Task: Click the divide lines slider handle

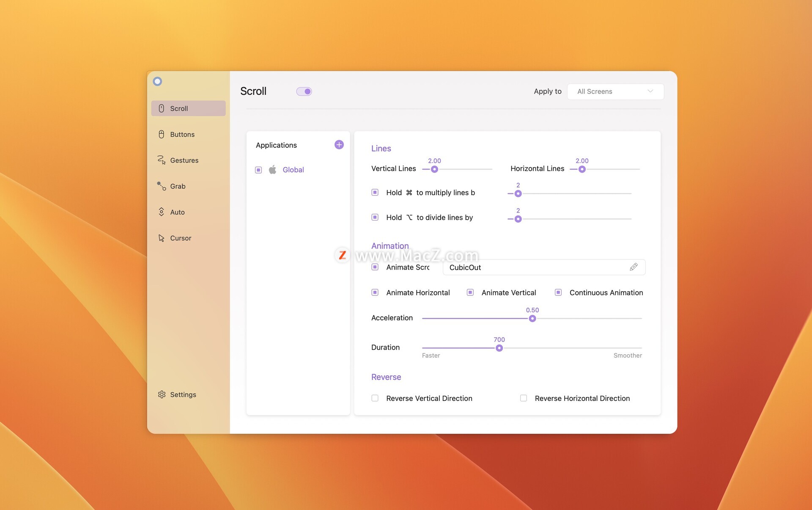Action: 518,219
